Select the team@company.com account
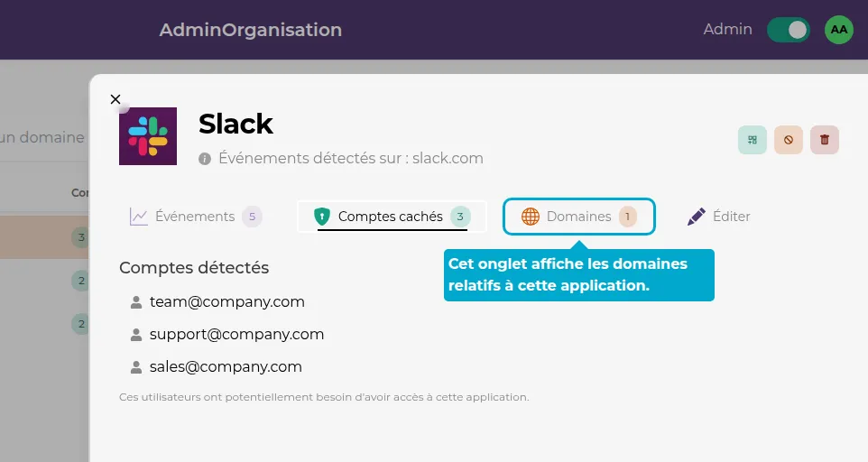This screenshot has height=462, width=868. (227, 302)
